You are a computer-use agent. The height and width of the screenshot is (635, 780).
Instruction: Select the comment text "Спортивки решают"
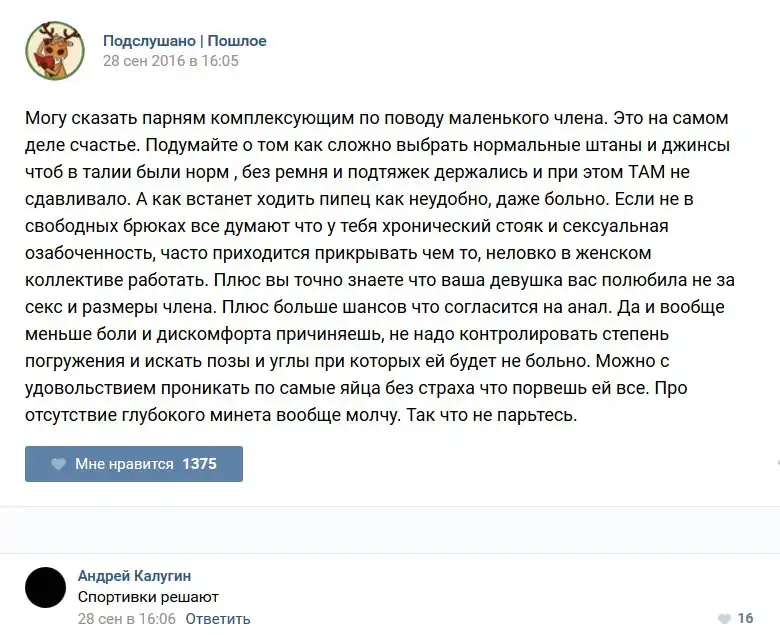(x=148, y=597)
